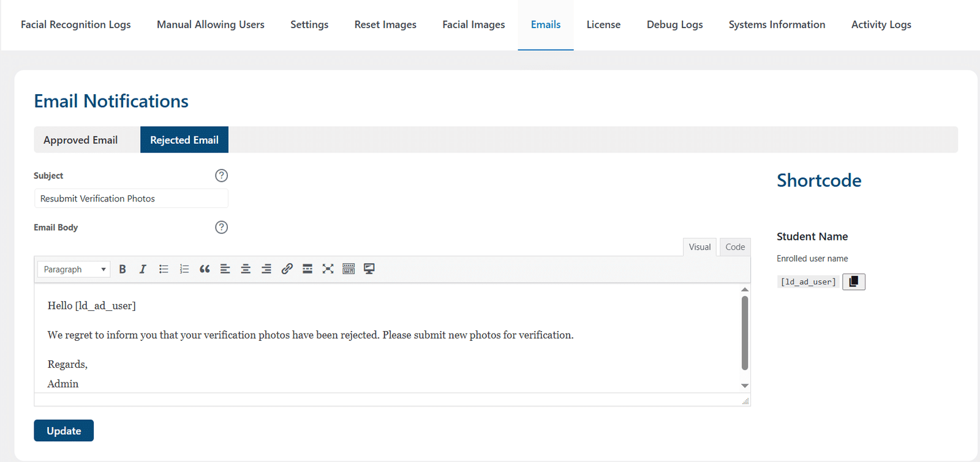This screenshot has width=980, height=462.
Task: Toggle the toolbar kitchen sink
Action: [x=349, y=269]
